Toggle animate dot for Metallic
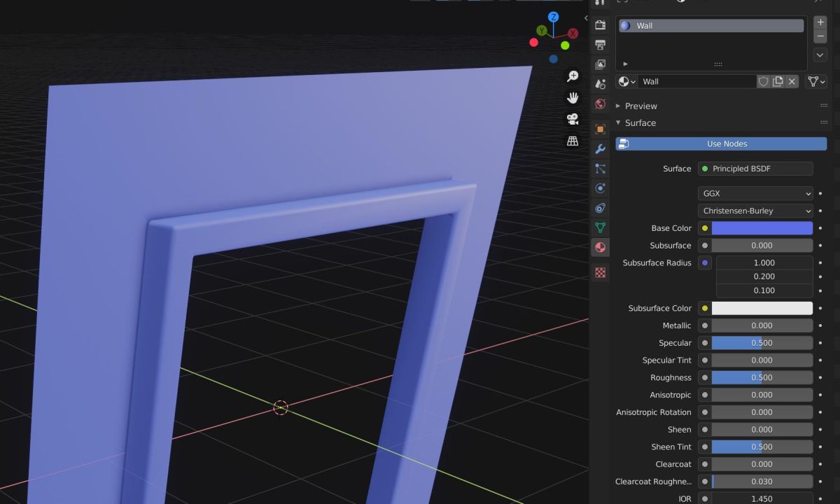The height and width of the screenshot is (504, 840). 820,325
